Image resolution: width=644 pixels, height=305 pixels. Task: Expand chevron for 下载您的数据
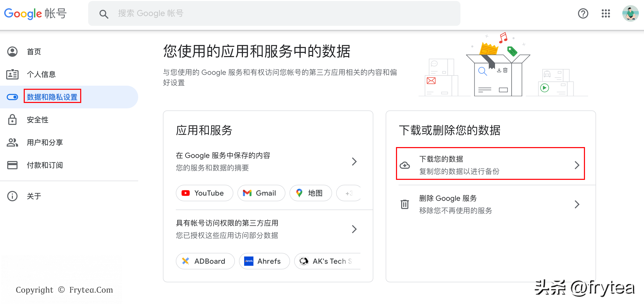click(577, 165)
